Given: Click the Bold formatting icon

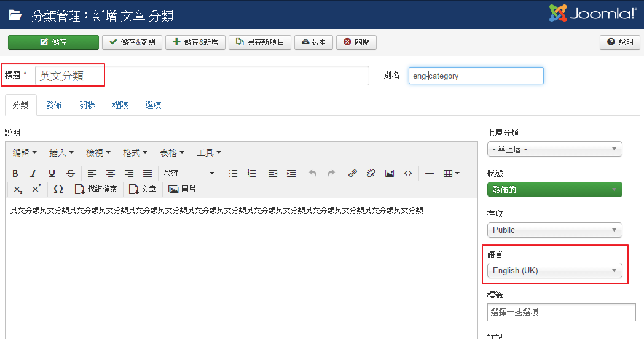Looking at the screenshot, I should click(15, 173).
